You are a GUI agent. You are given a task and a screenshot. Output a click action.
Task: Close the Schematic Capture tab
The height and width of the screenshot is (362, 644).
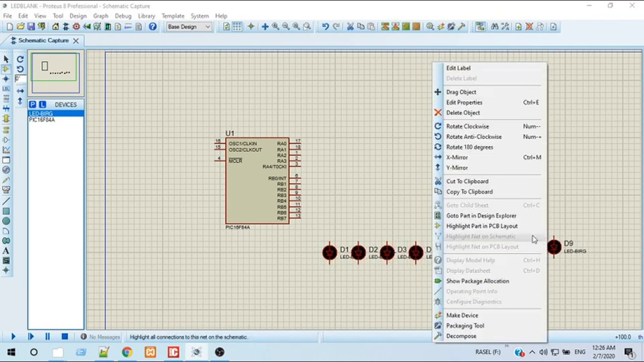[76, 41]
